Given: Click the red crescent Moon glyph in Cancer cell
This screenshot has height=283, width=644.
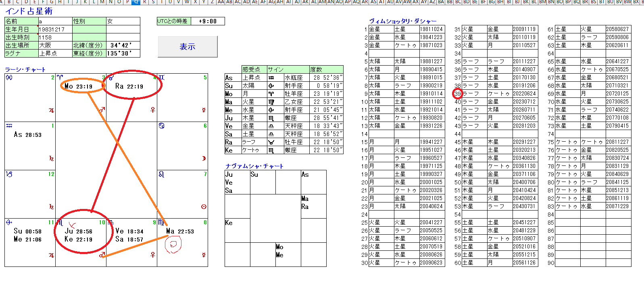Looking at the screenshot, I should 204,158.
